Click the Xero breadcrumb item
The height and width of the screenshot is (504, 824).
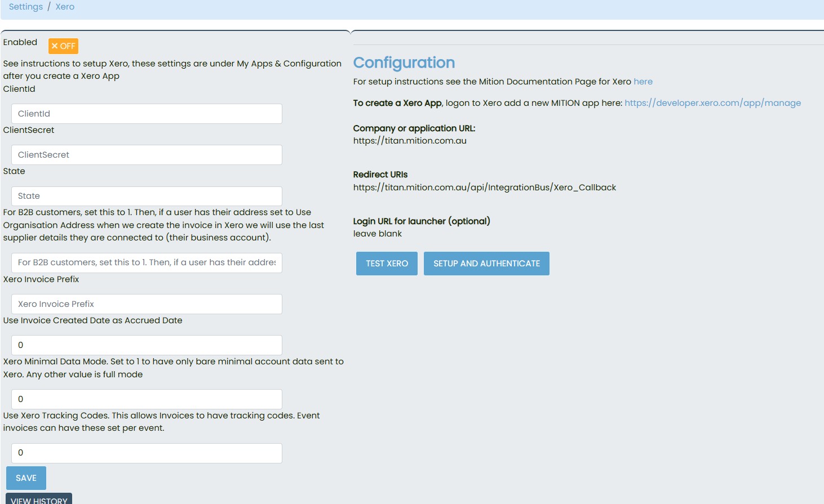coord(65,7)
